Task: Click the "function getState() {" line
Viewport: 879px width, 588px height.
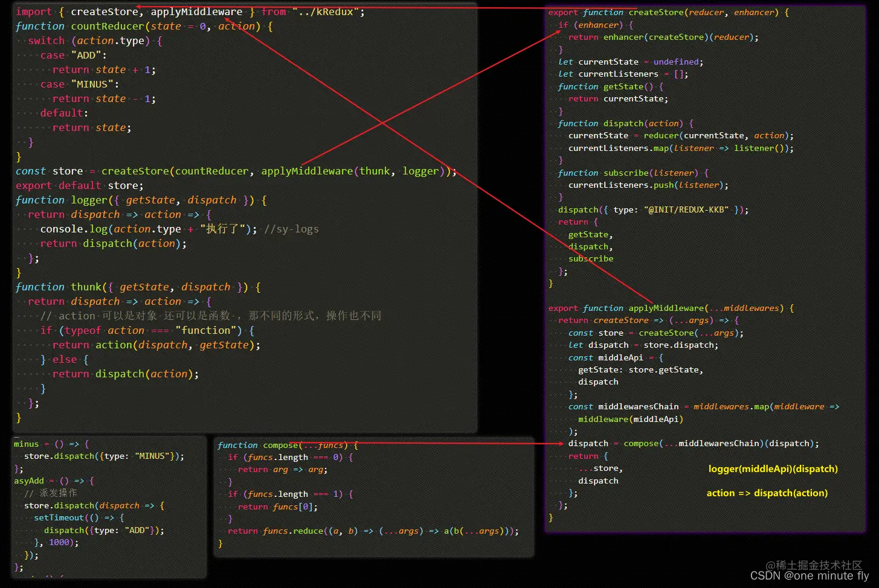Action: tap(611, 86)
